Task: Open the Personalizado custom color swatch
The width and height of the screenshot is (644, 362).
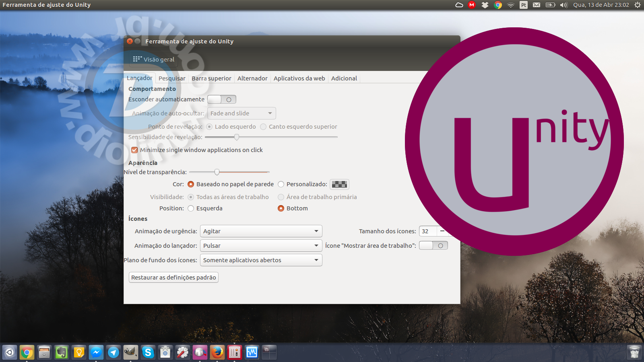Action: [339, 184]
